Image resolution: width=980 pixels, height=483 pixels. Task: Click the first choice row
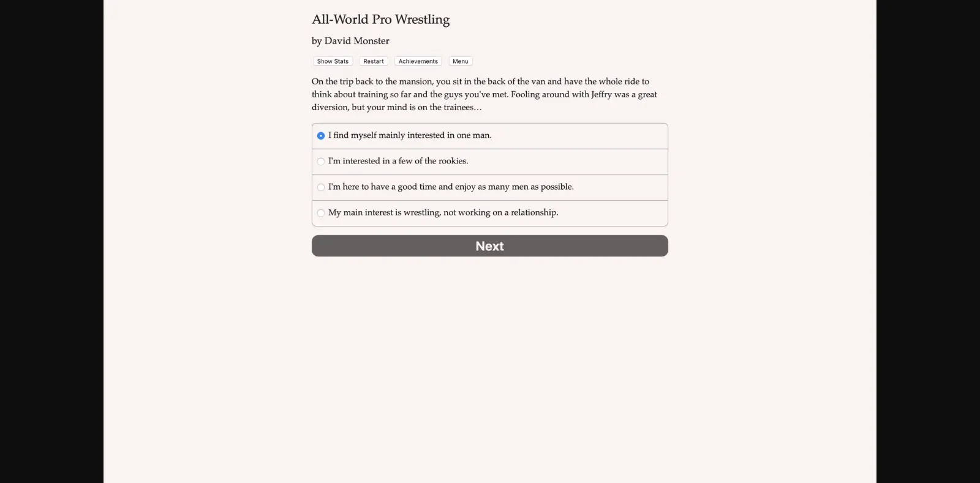click(x=489, y=136)
